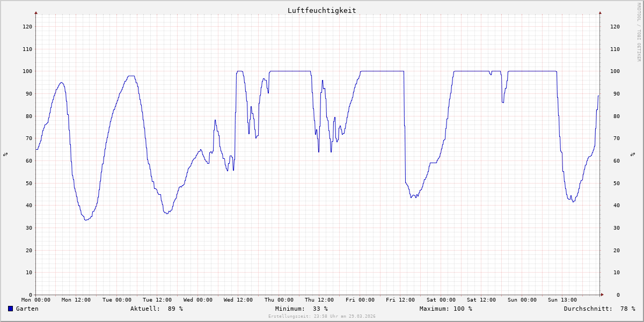Click the Erstellungszeit timestamp text

[x=321, y=316]
